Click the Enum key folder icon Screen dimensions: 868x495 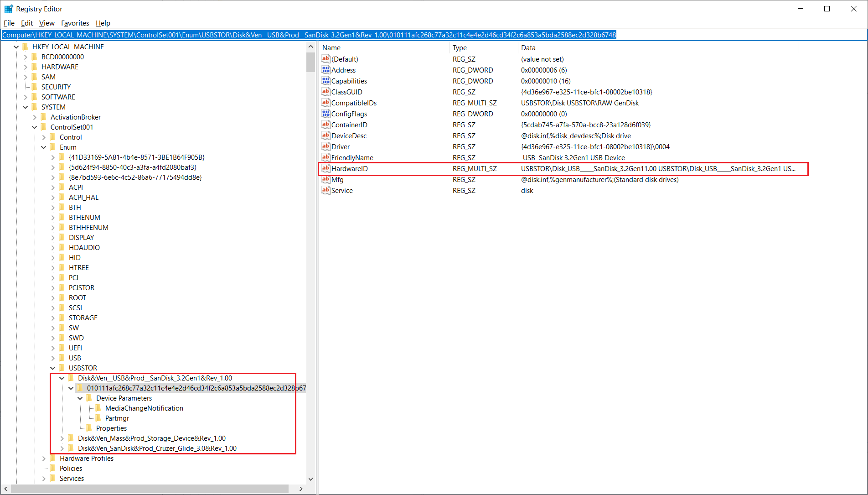(53, 147)
